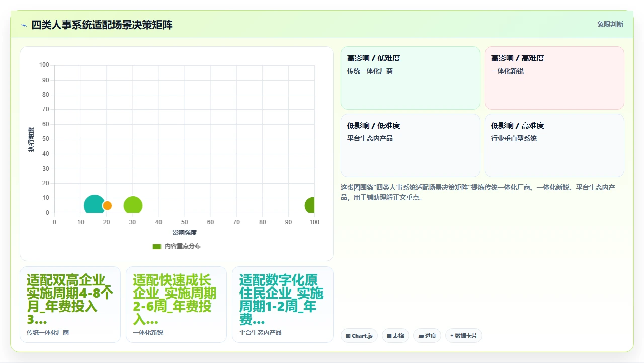Select the 高影响 / 低难度 quadrant card
This screenshot has width=644, height=363.
pyautogui.click(x=411, y=78)
